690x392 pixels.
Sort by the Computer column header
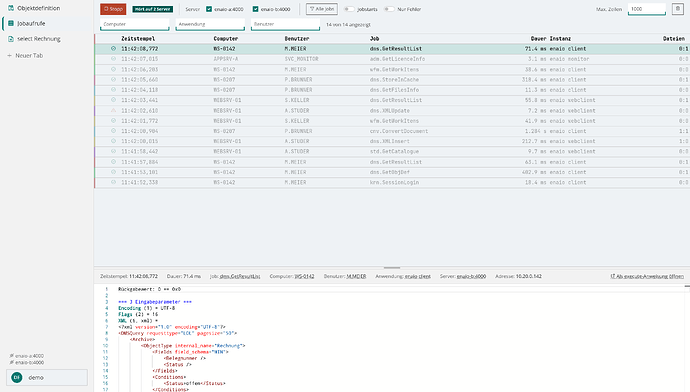coord(226,39)
